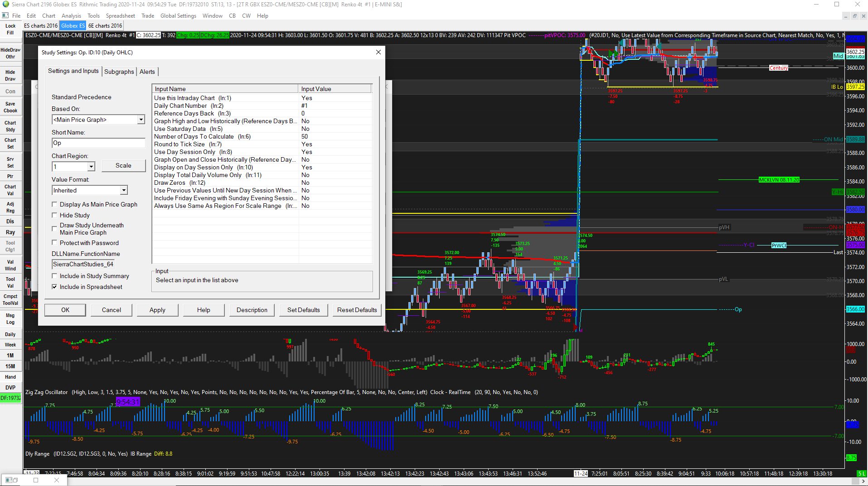Tick Display As Main Price Graph

55,205
